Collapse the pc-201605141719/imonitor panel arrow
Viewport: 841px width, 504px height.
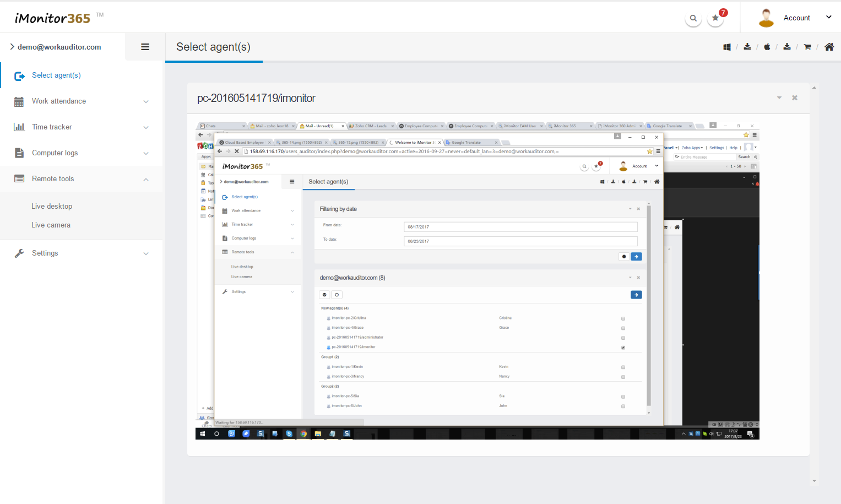(x=779, y=98)
